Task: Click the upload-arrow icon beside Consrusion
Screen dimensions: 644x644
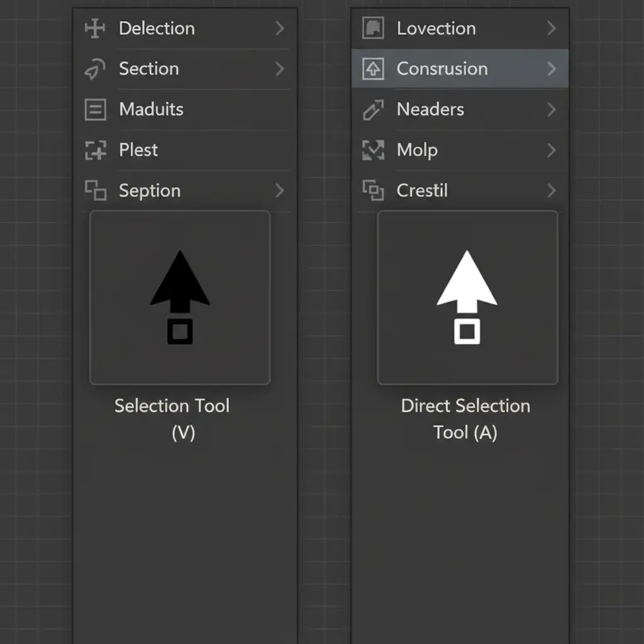Action: tap(373, 69)
